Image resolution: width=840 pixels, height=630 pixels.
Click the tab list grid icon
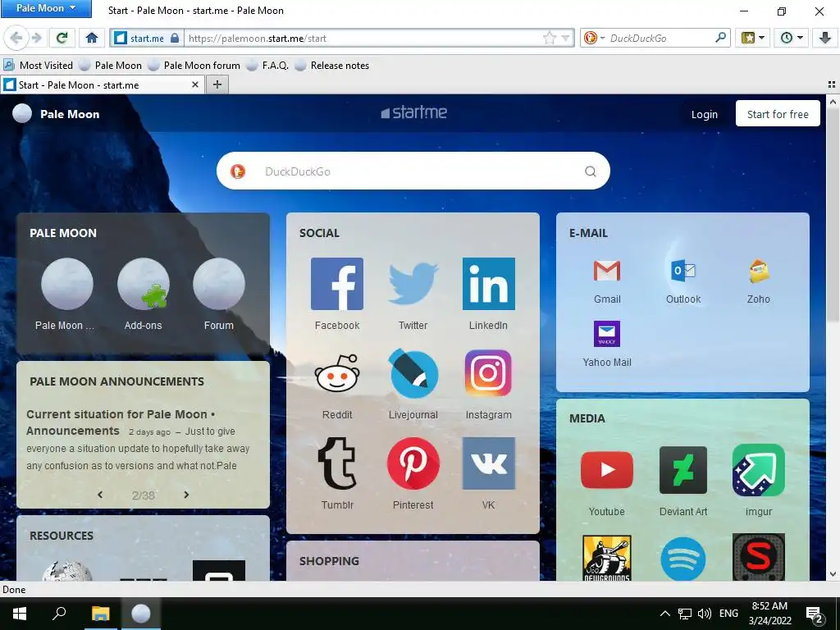[x=832, y=84]
